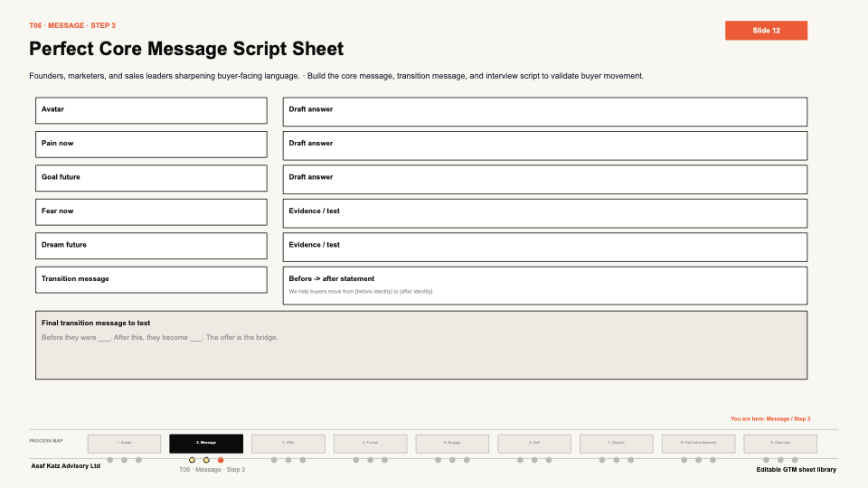Image resolution: width=868 pixels, height=488 pixels.
Task: Open the 3. Offer process map stage
Action: [288, 443]
